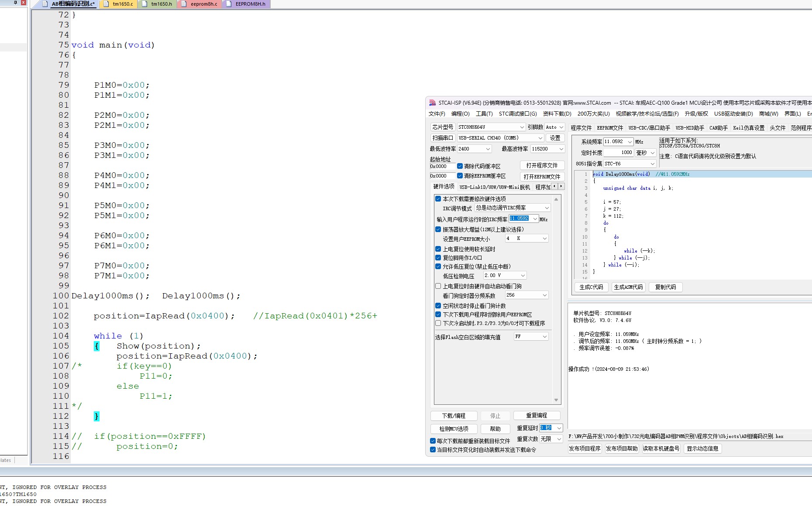Viewport: 812px width, 506px height.
Task: Open the user EEPROM size dropdown 4 K
Action: tap(526, 238)
